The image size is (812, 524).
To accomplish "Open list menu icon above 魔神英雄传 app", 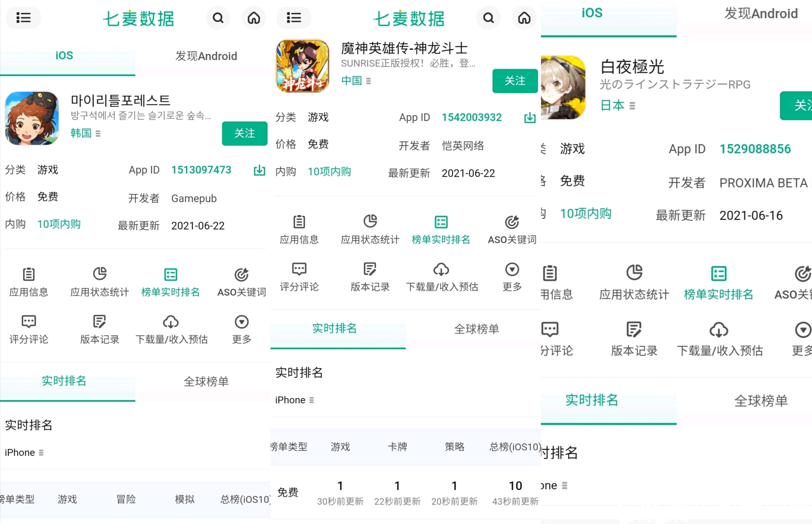I will 294,18.
